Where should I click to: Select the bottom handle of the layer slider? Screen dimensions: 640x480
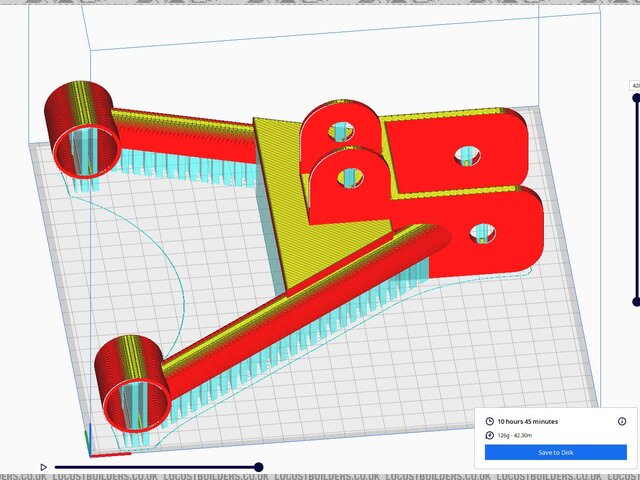636,301
